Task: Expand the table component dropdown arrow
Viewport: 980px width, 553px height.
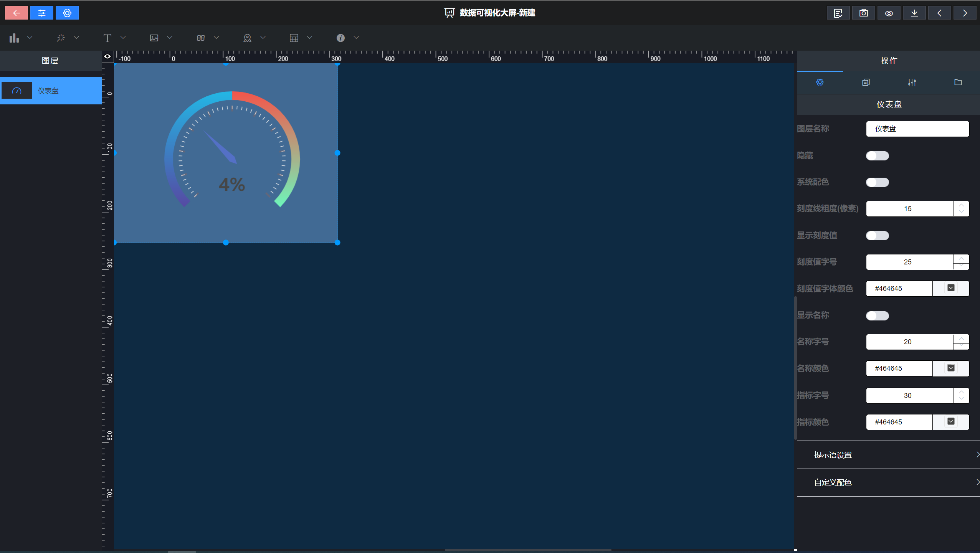Action: (x=309, y=37)
